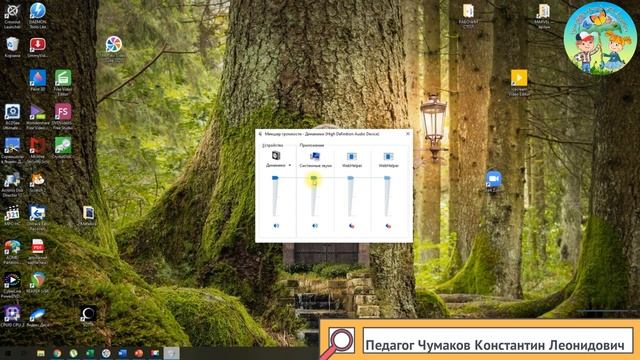This screenshot has width=640, height=360.
Task: Open Google Chrome from the taskbar
Action: (57, 353)
